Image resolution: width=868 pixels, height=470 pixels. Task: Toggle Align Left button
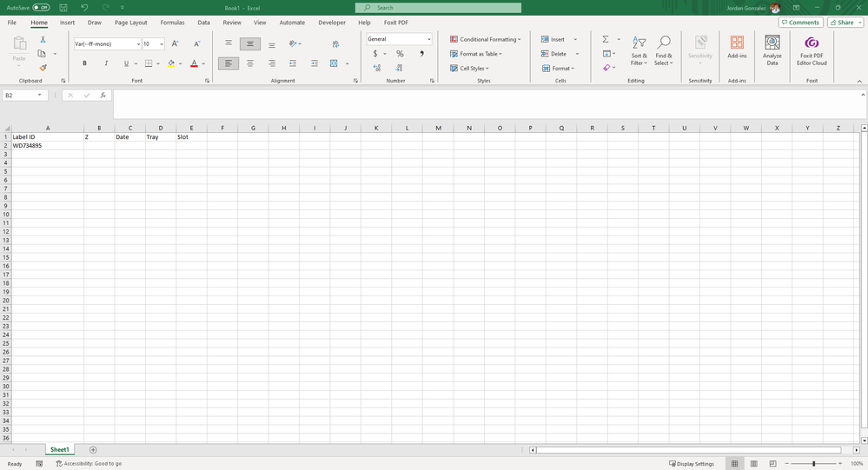(x=228, y=63)
